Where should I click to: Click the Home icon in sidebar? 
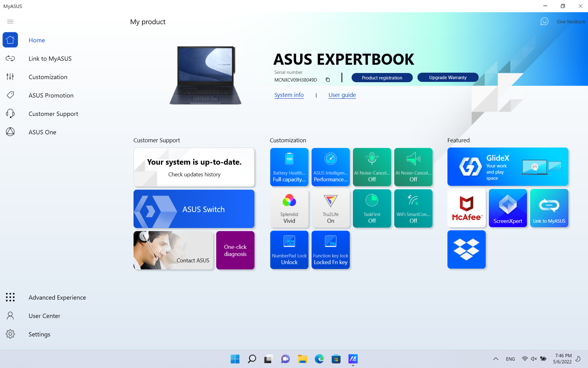pyautogui.click(x=10, y=40)
